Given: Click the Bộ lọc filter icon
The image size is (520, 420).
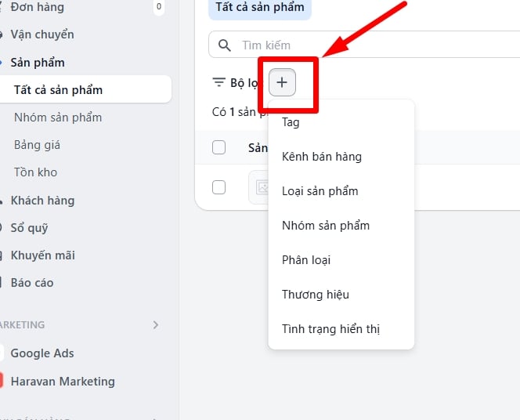Looking at the screenshot, I should (x=219, y=82).
